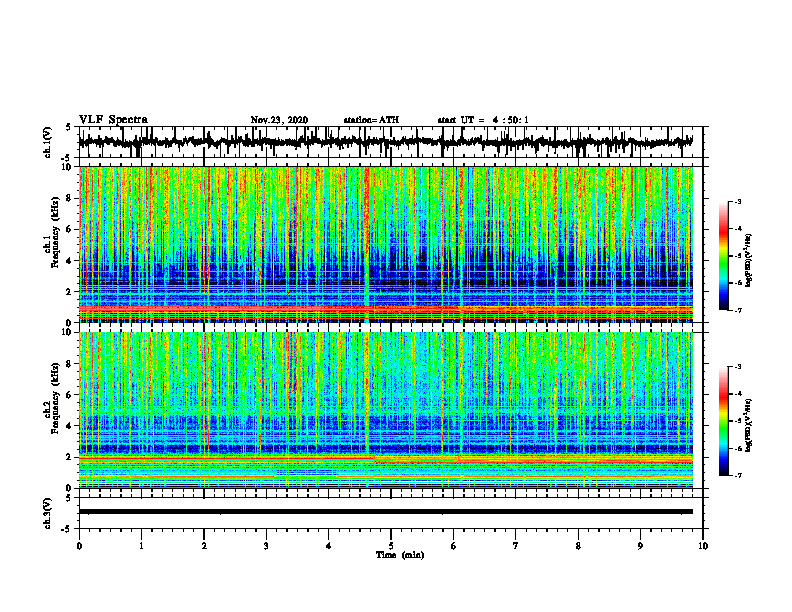Click the '-3' value on ch.1 color scale
This screenshot has height=612, width=792.
pyautogui.click(x=737, y=201)
